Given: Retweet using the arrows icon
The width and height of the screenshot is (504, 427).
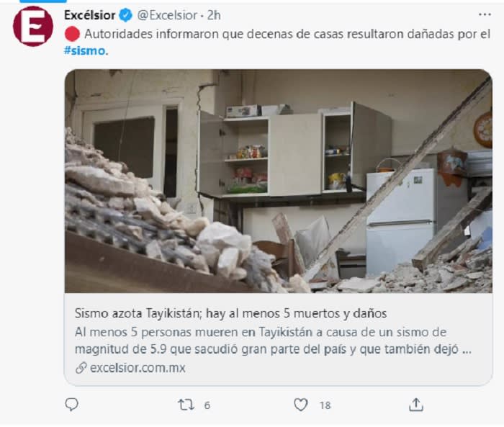Looking at the screenshot, I should tap(186, 405).
